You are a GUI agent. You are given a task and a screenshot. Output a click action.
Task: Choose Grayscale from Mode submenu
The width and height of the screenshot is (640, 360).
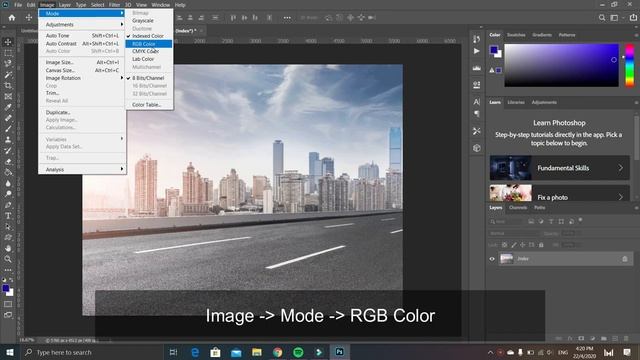pyautogui.click(x=143, y=20)
